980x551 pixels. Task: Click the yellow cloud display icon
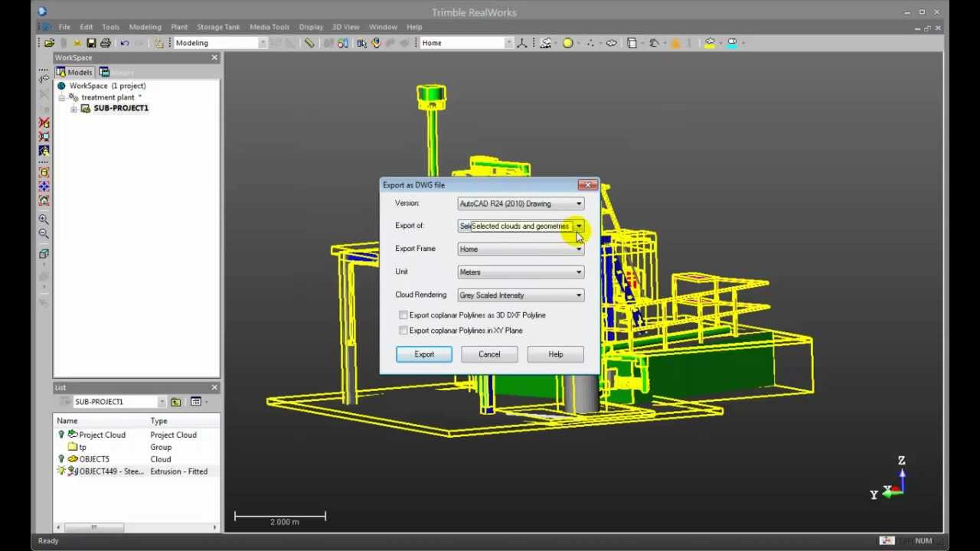coord(710,43)
